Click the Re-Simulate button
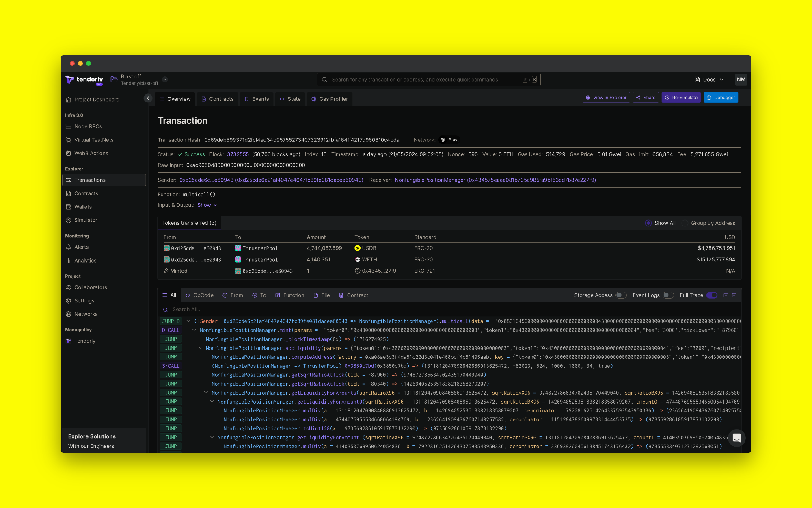 point(681,98)
